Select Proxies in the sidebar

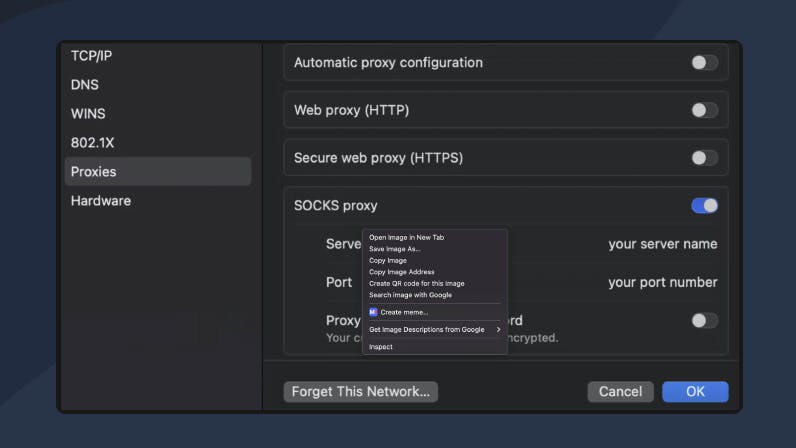(x=158, y=172)
